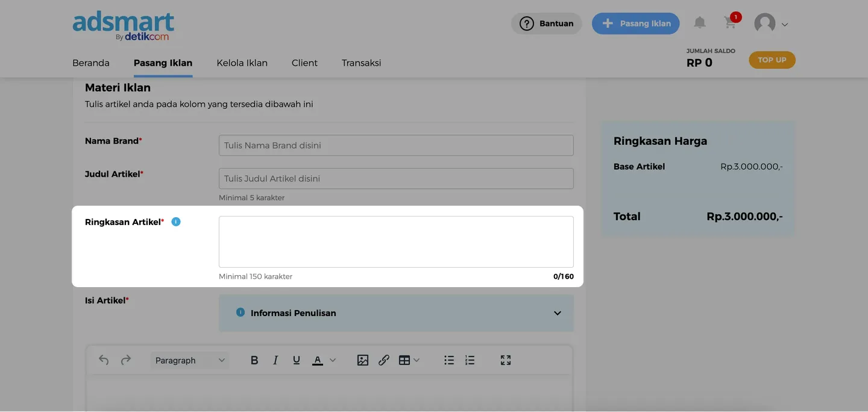Click the undo arrow in editor toolbar

click(104, 360)
